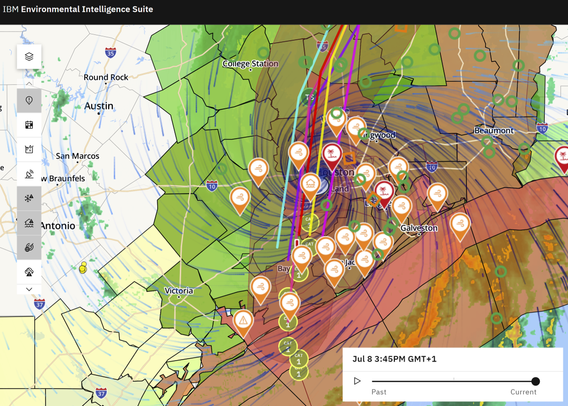Toggle the alert location pin layer
Screen dimensions: 568x406
tap(29, 100)
